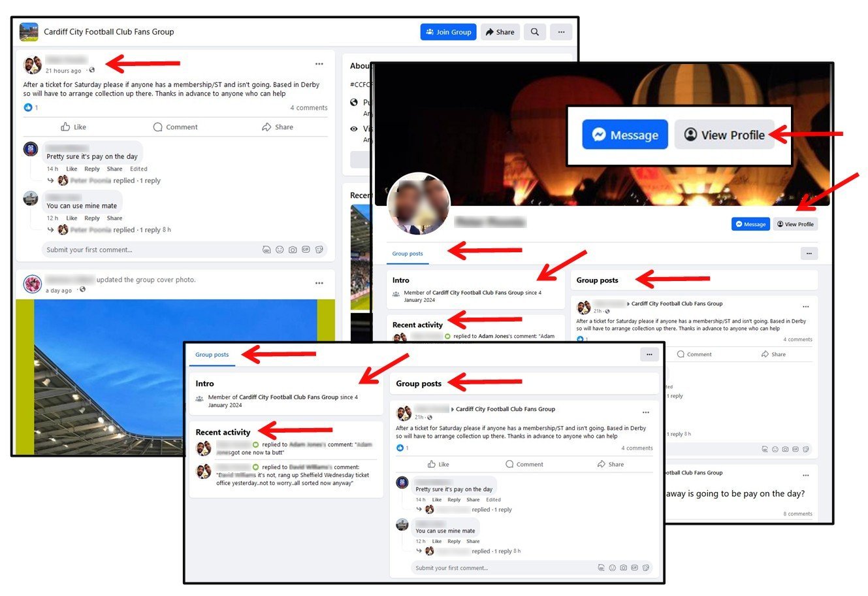Open three-dots menu beside bottom panel's tab bar
This screenshot has height=596, width=868.
(x=649, y=355)
